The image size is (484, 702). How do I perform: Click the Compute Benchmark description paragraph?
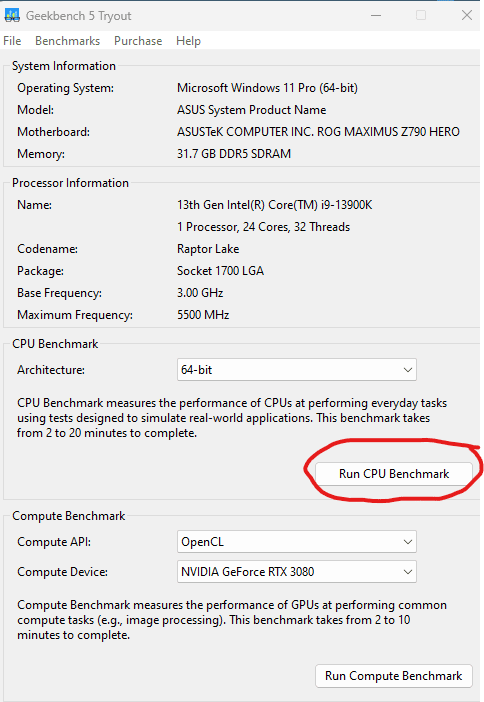pyautogui.click(x=232, y=620)
